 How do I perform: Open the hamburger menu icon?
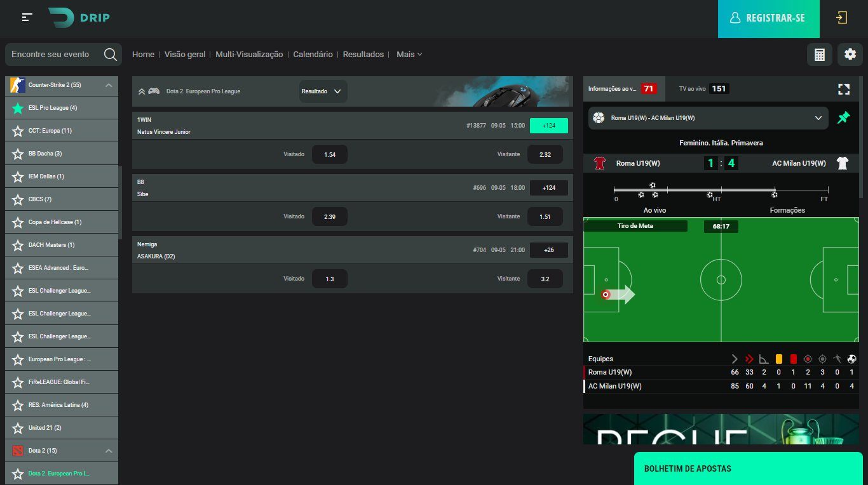(27, 18)
